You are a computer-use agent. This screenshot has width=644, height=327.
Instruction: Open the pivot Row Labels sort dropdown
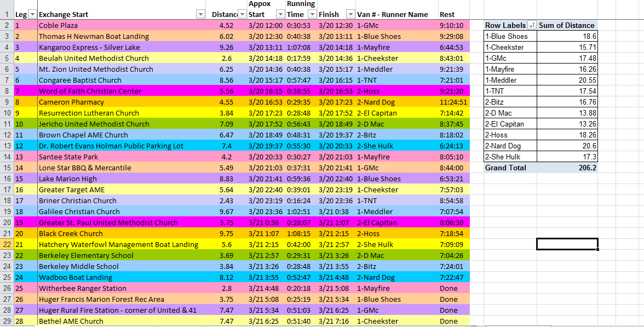(x=531, y=25)
